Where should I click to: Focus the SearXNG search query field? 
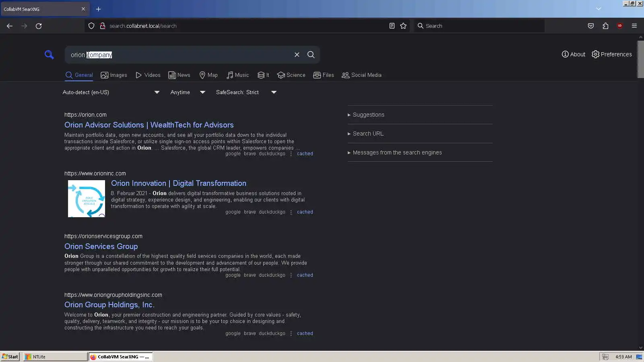(179, 55)
